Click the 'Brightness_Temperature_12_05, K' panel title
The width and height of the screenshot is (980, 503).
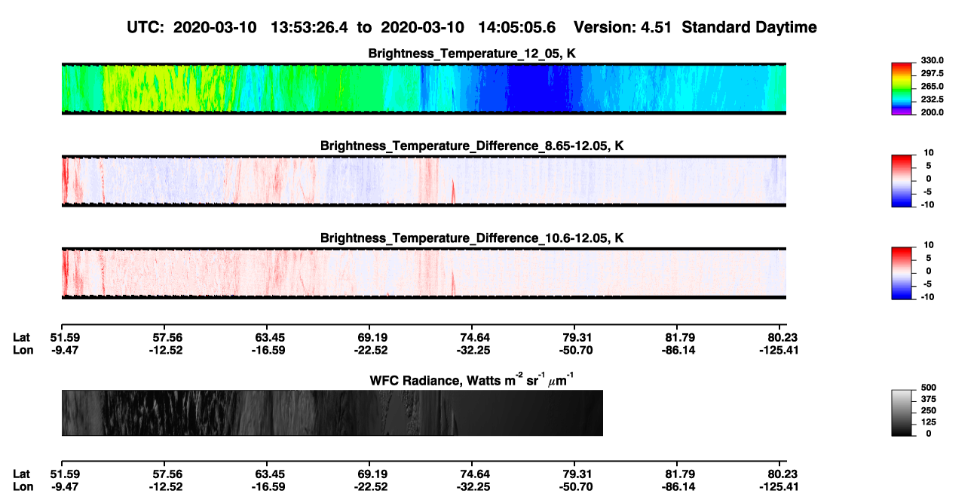472,54
